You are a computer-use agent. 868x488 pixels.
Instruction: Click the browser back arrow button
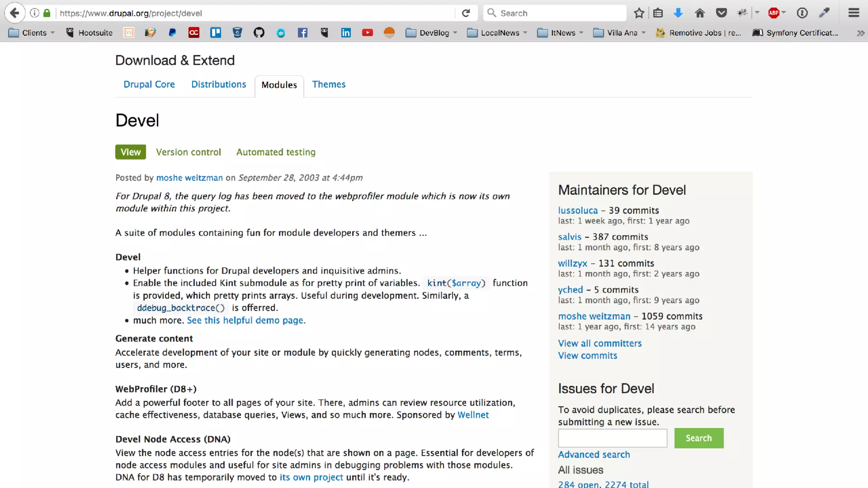pyautogui.click(x=14, y=13)
